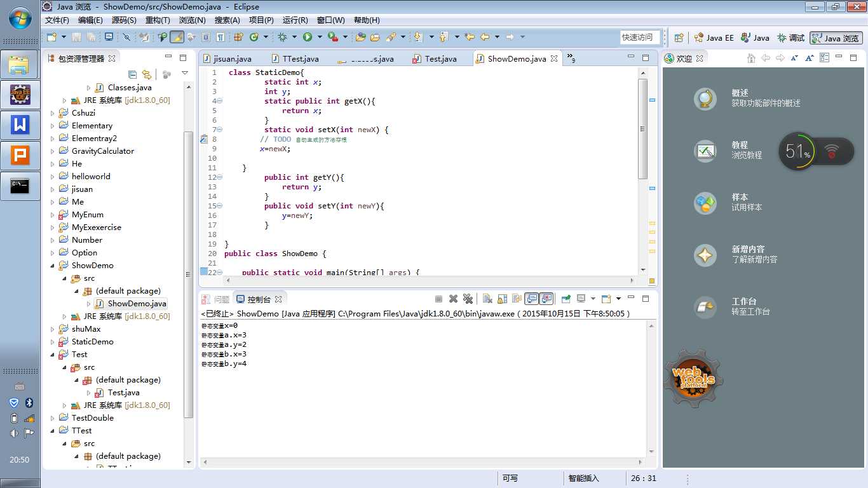This screenshot has width=868, height=488.
Task: Open the 运行(R) menu
Action: pyautogui.click(x=295, y=20)
